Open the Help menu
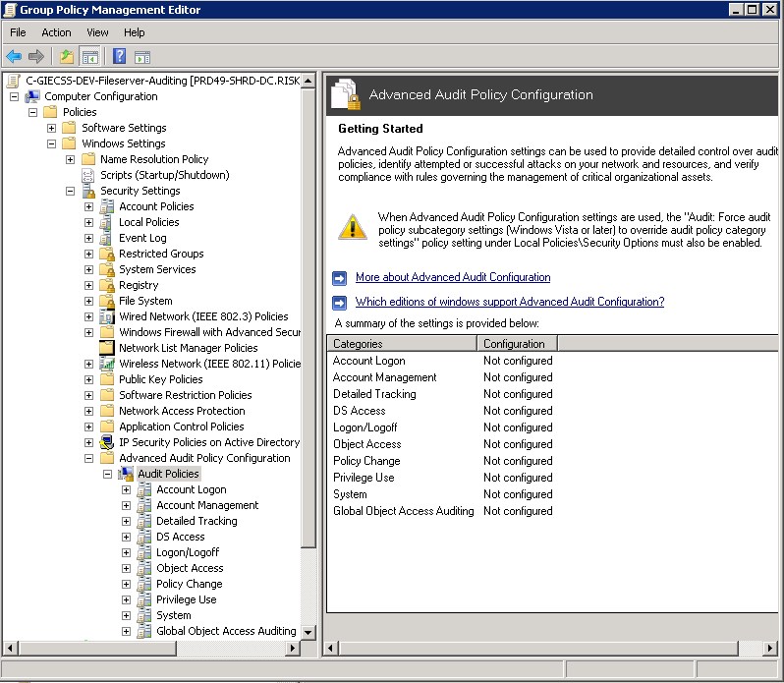The width and height of the screenshot is (784, 683). [134, 32]
